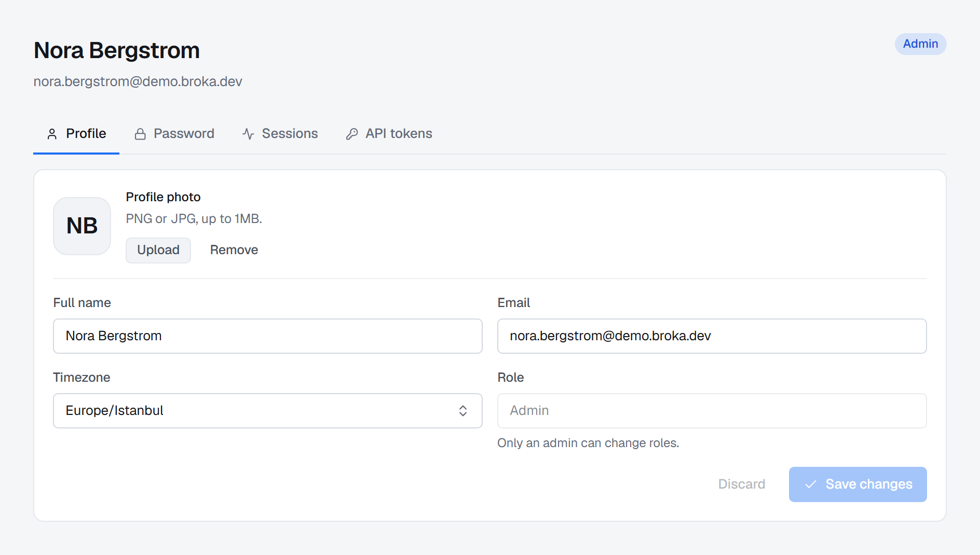The image size is (980, 555).
Task: Click the 'Email' field label
Action: tap(514, 303)
